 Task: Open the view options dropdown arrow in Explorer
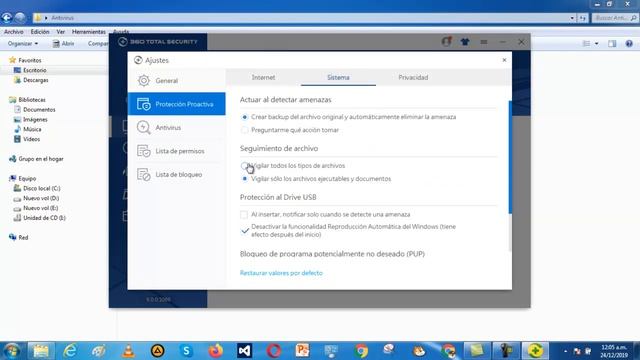coord(596,43)
